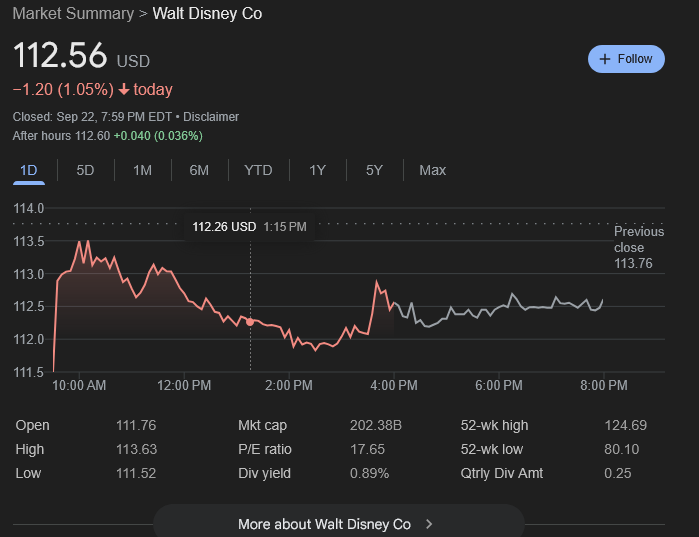This screenshot has height=537, width=699.
Task: Click the red marker dot on the chart
Action: (250, 322)
